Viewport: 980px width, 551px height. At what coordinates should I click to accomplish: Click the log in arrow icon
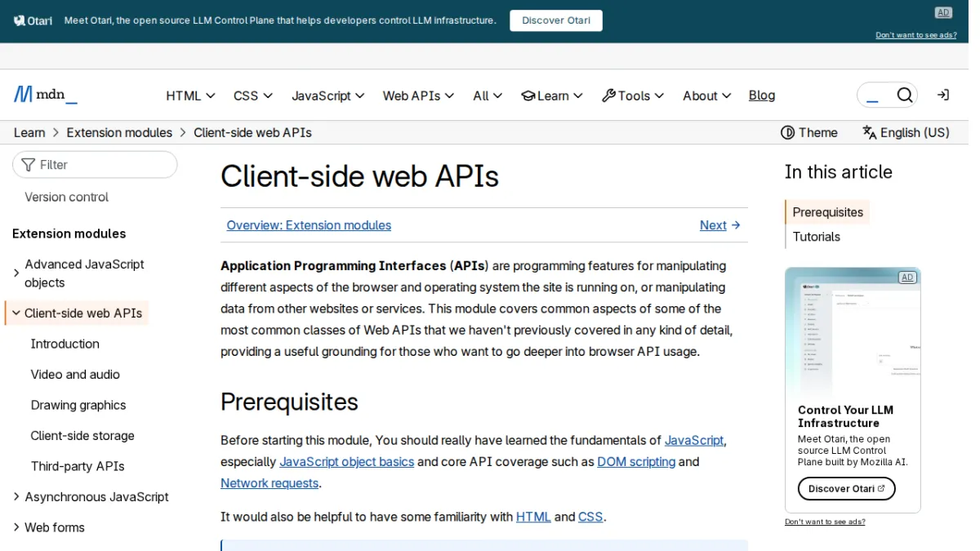tap(943, 96)
